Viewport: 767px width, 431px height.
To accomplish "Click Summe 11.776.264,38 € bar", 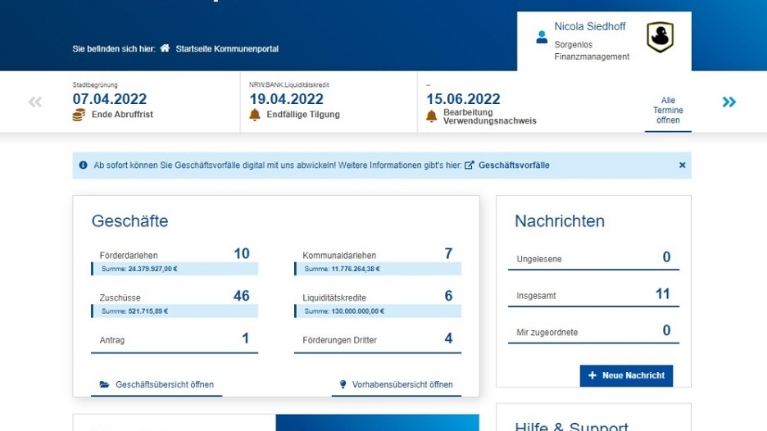I will coord(378,269).
